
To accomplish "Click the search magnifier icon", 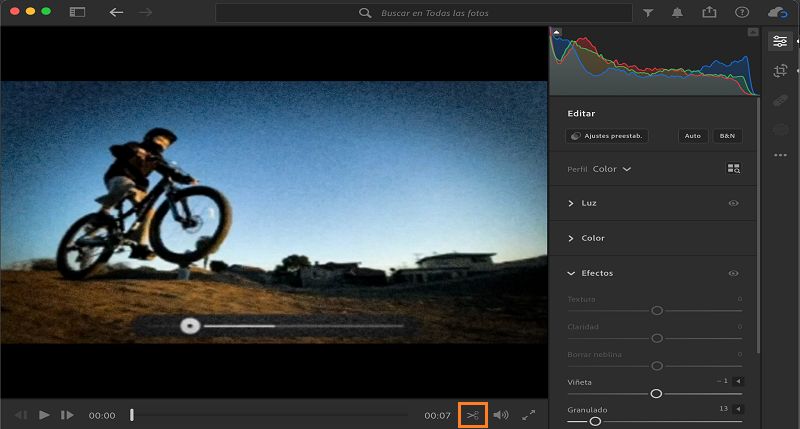I will (x=365, y=13).
